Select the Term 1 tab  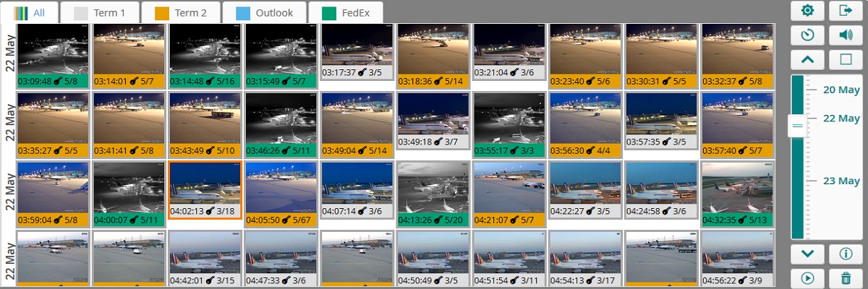click(100, 13)
